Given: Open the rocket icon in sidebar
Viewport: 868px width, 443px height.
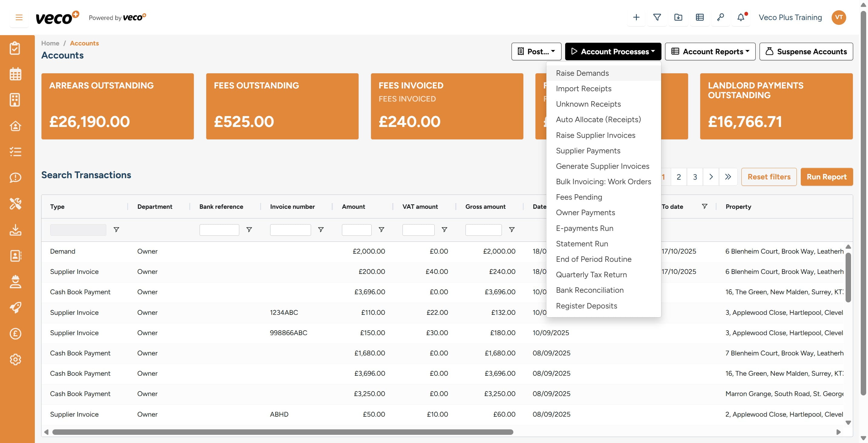Looking at the screenshot, I should point(15,308).
